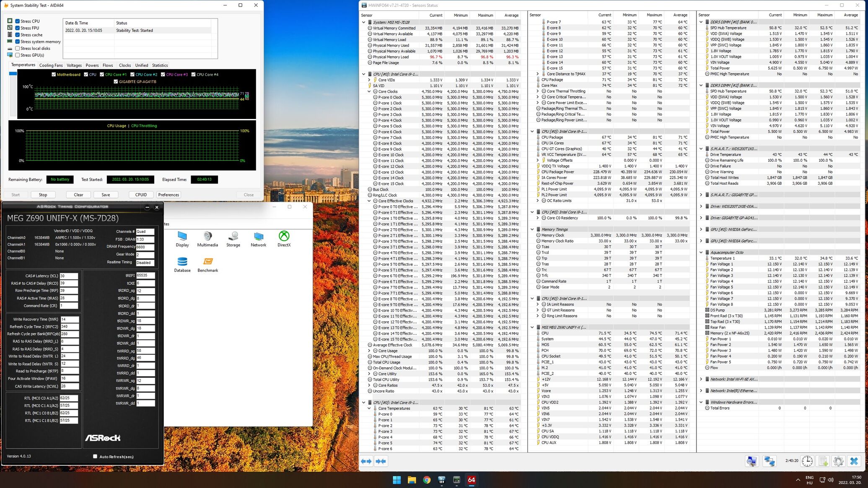Reset HWiNFO elapsed time clock icon
The width and height of the screenshot is (868, 488).
coord(807,461)
